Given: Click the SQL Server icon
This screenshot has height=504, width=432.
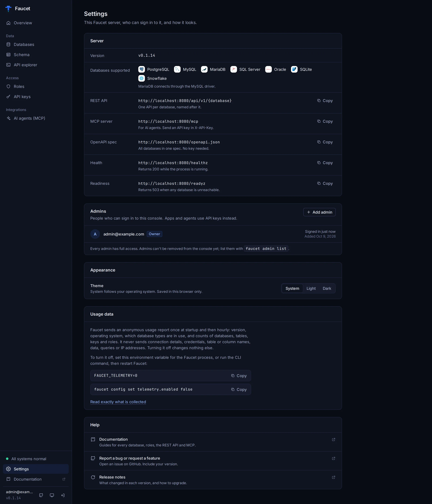Looking at the screenshot, I should (234, 69).
